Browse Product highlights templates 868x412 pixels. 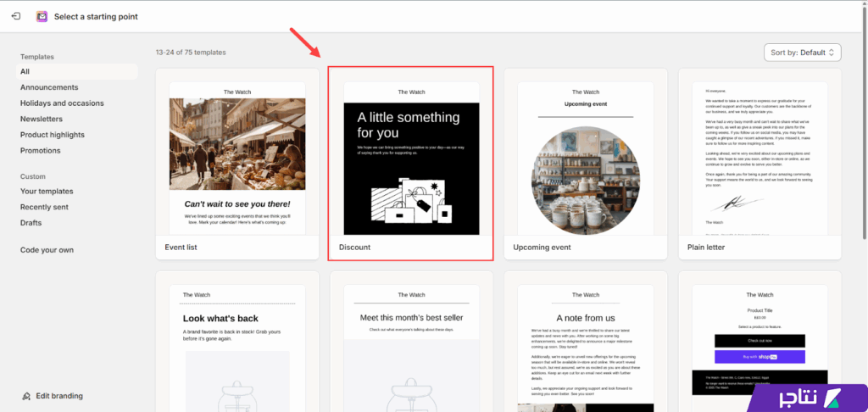(x=53, y=135)
